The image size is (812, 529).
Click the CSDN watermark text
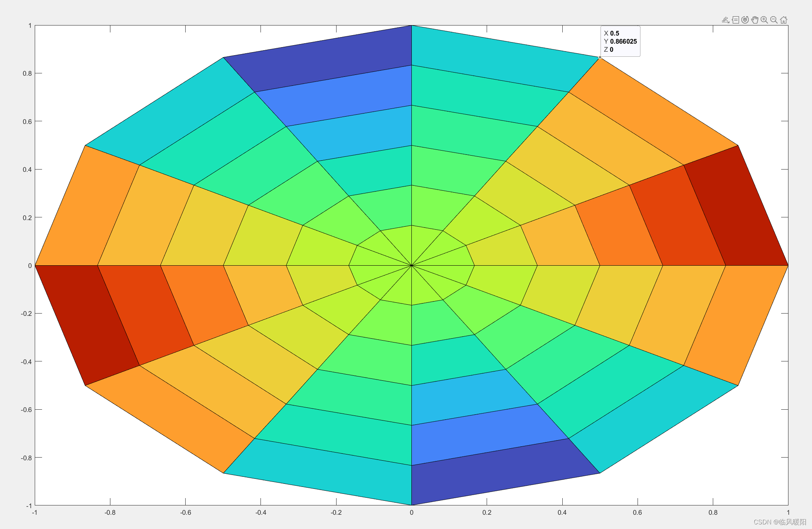click(x=780, y=522)
